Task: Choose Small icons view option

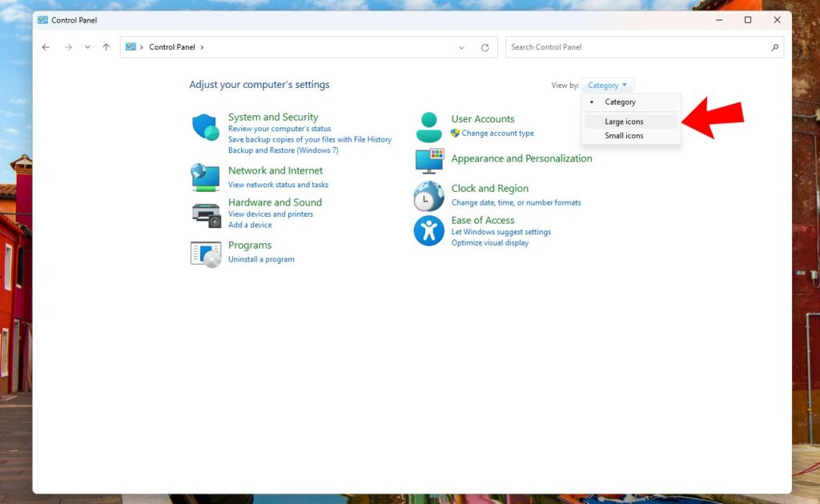Action: click(x=631, y=135)
